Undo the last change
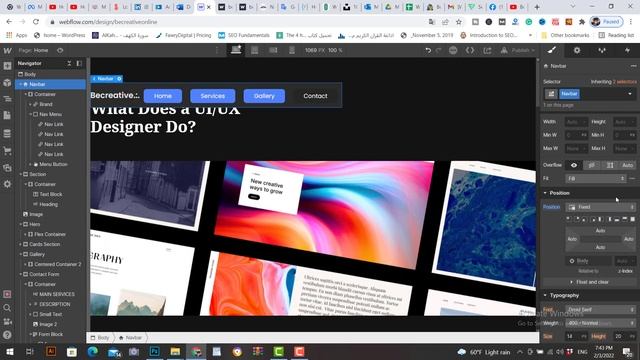 [x=428, y=50]
